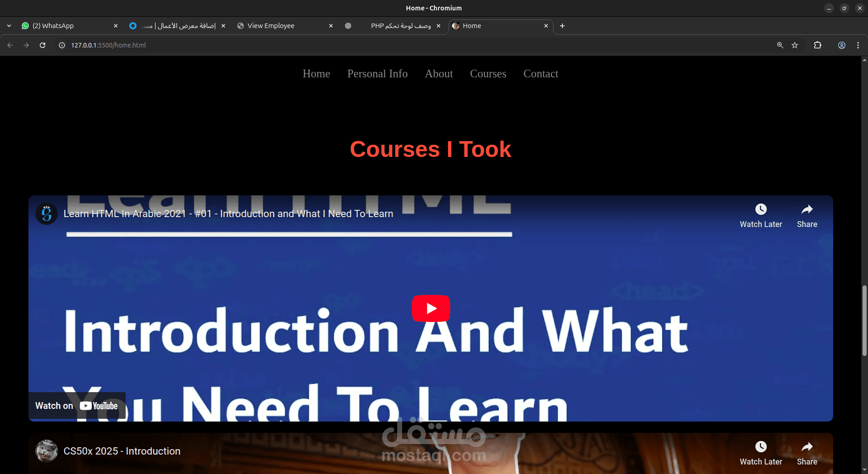Image resolution: width=868 pixels, height=474 pixels.
Task: Click Watch on YouTube badge
Action: point(77,406)
